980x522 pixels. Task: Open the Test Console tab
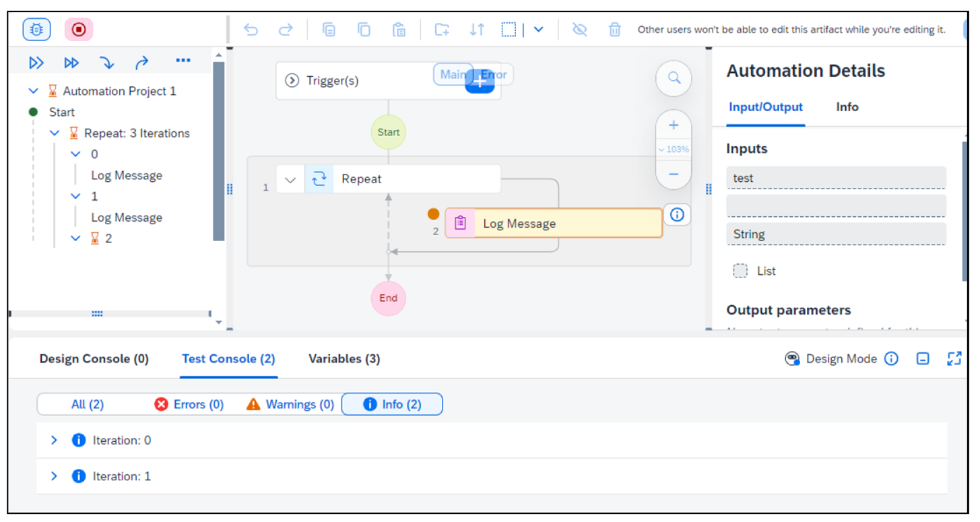pyautogui.click(x=228, y=359)
